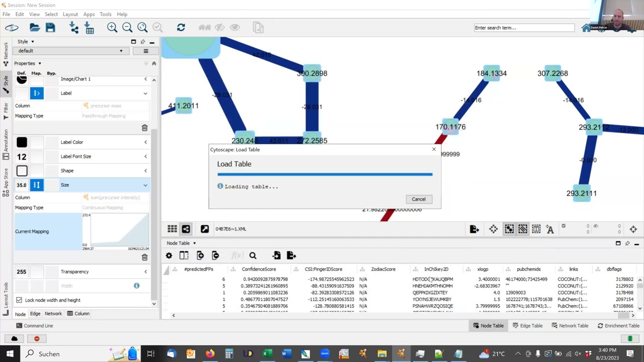Screen dimensions: 644x362
Task: Open the Node Table search magnifier
Action: 253,255
